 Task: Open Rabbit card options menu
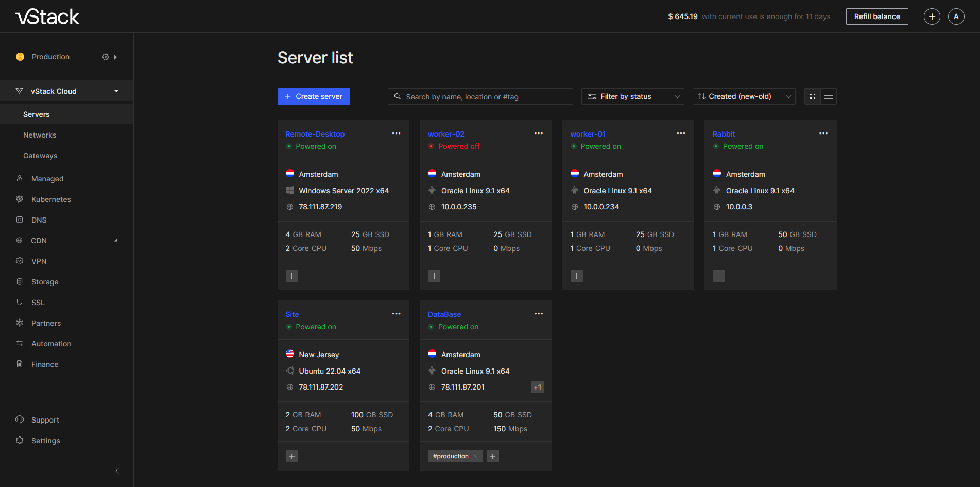click(823, 133)
